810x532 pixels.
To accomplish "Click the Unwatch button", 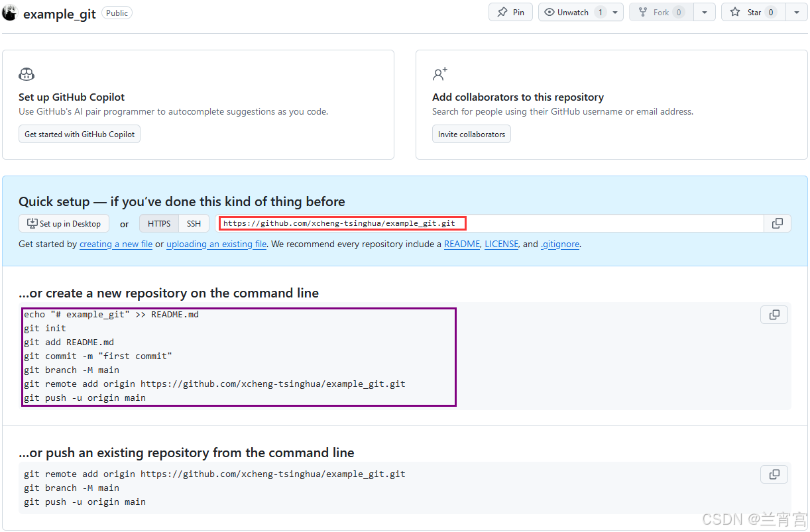I will [572, 12].
